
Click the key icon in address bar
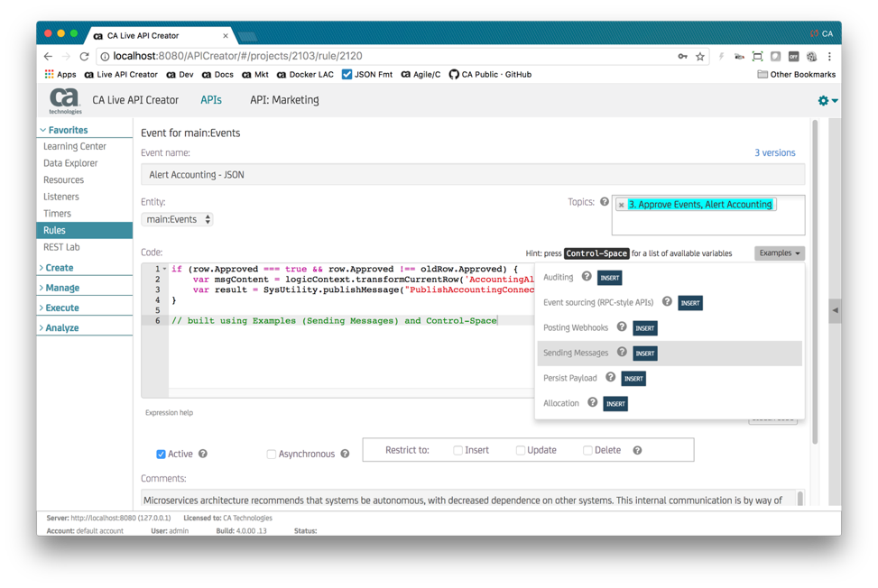tap(682, 56)
